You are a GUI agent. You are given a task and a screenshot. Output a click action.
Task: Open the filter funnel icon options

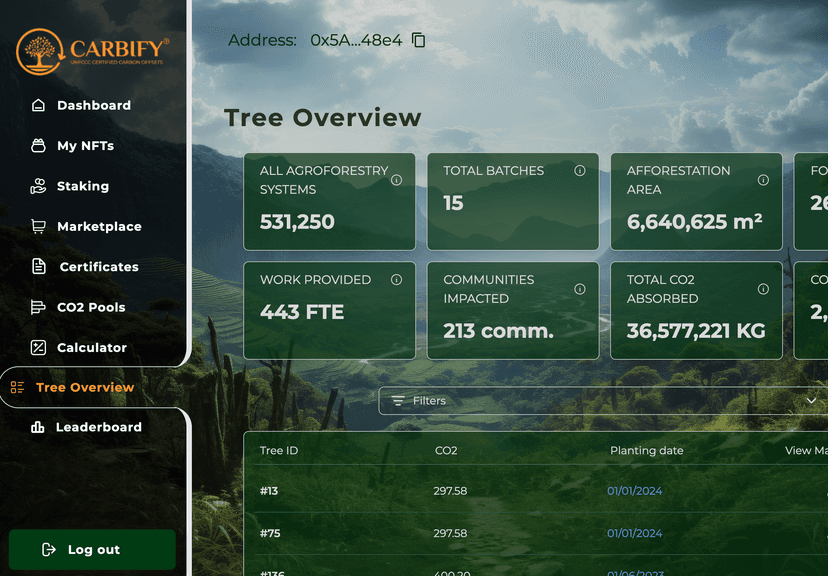[x=397, y=399]
